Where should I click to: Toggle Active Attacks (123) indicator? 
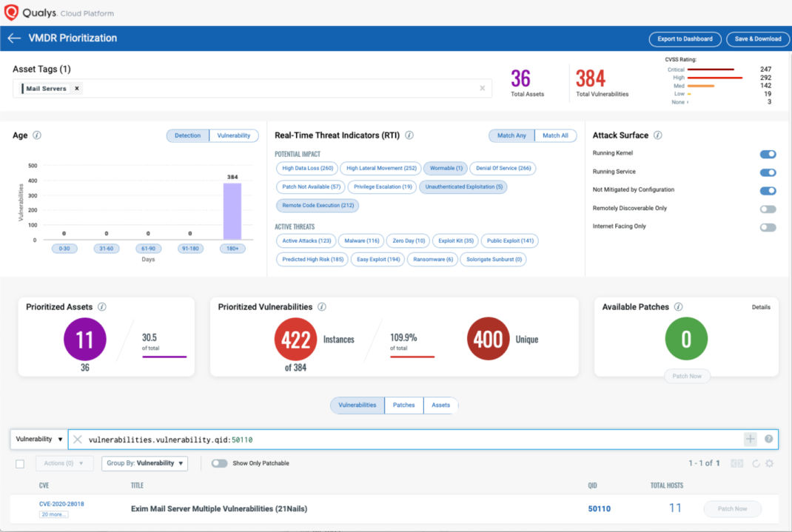(x=306, y=241)
